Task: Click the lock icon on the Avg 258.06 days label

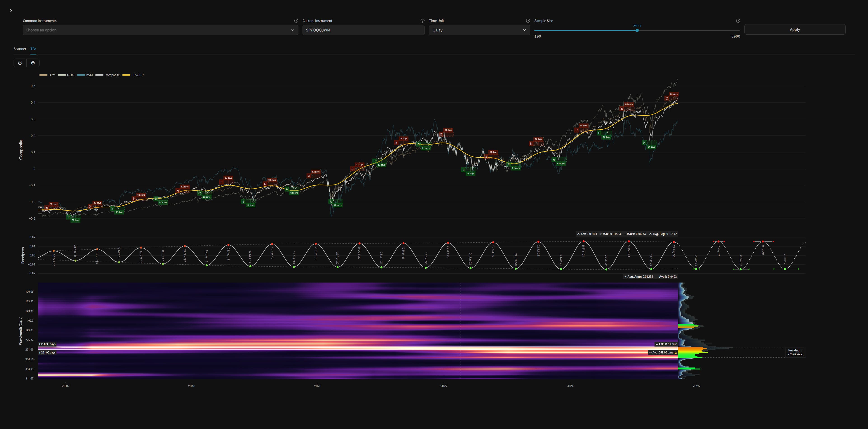Action: click(x=675, y=352)
